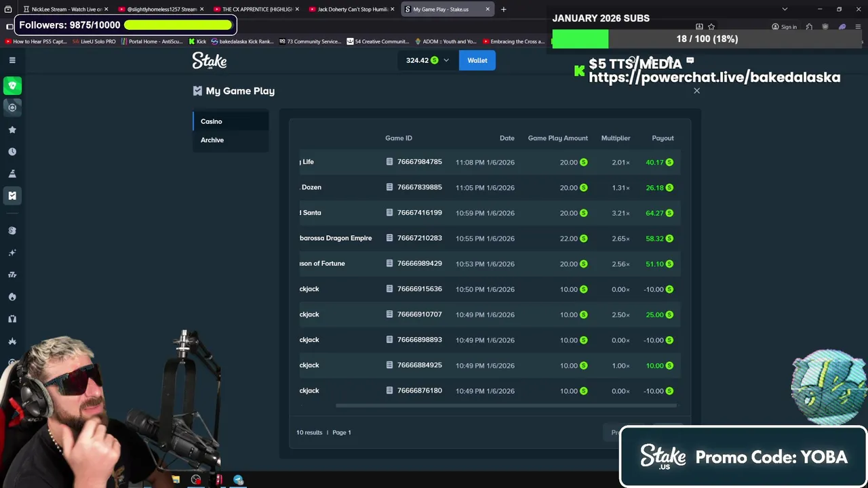Click game name 'son of Fortune'
The height and width of the screenshot is (488, 868).
[x=322, y=264]
